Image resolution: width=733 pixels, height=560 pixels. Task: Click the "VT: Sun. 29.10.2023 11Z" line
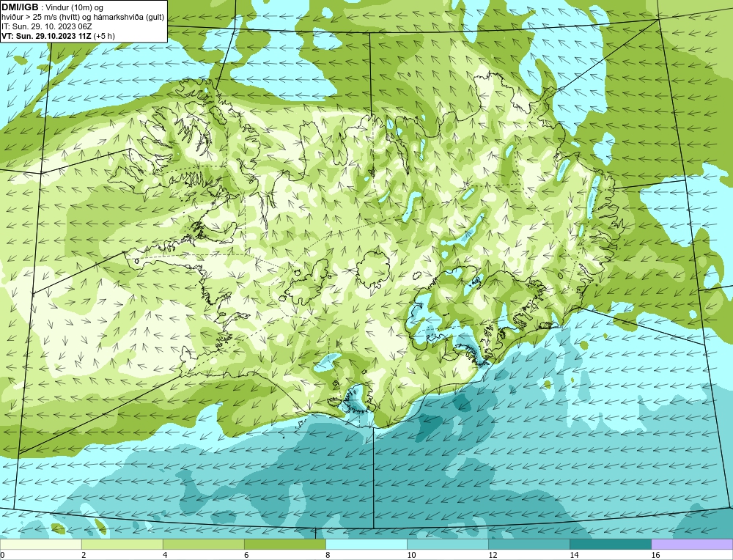pyautogui.click(x=47, y=35)
